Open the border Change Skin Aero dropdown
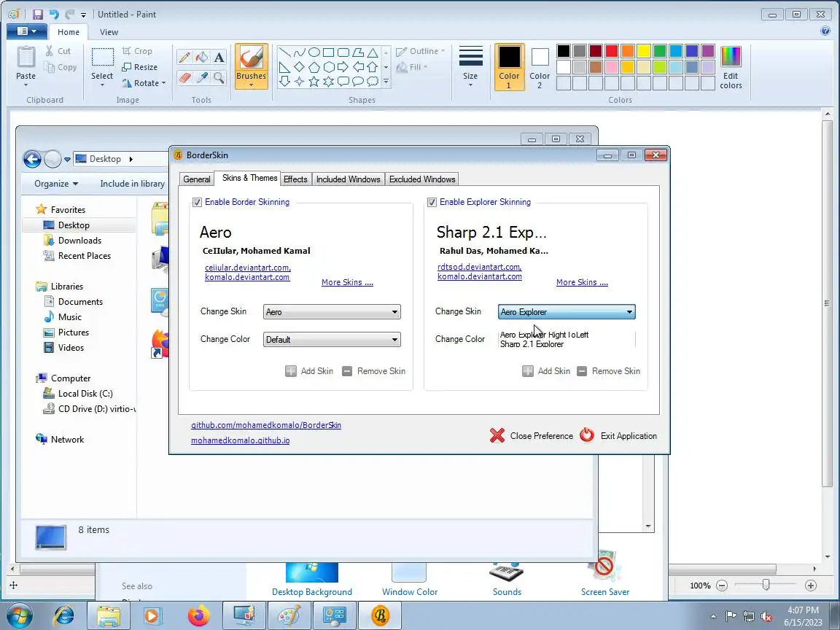This screenshot has height=630, width=840. [332, 312]
